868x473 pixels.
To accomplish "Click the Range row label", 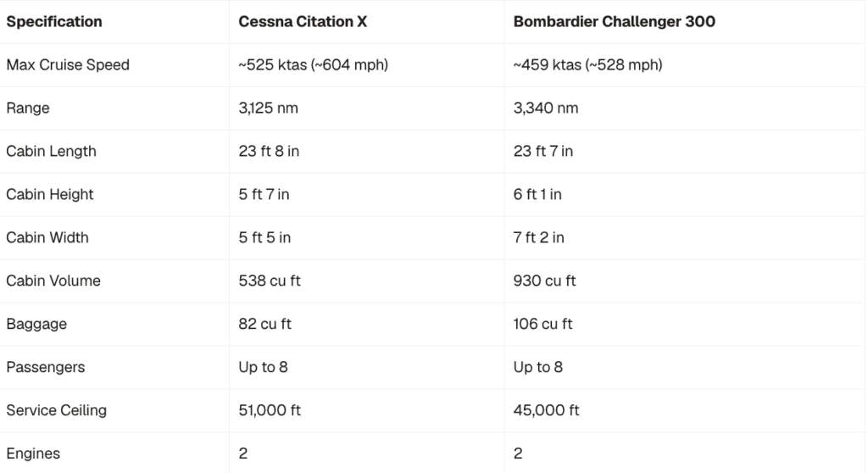I will click(28, 108).
